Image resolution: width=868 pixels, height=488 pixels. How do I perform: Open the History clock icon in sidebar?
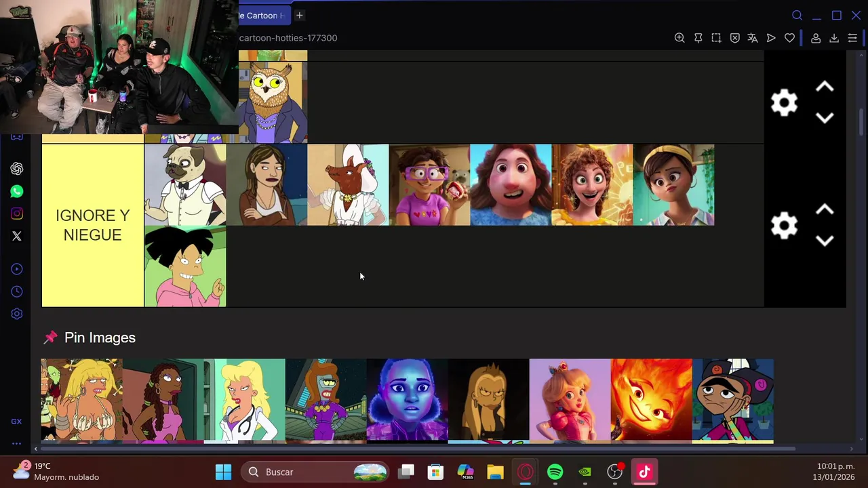click(x=17, y=291)
